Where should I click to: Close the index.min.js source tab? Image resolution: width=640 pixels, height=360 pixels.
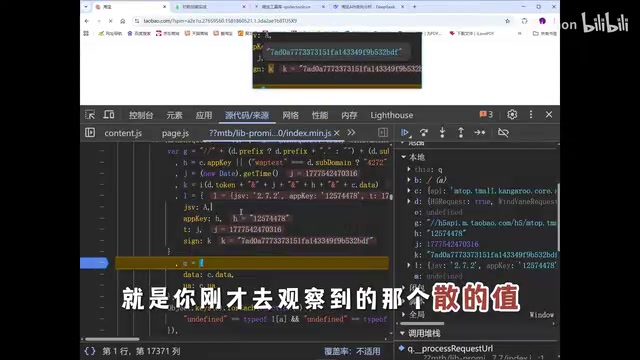[x=337, y=133]
